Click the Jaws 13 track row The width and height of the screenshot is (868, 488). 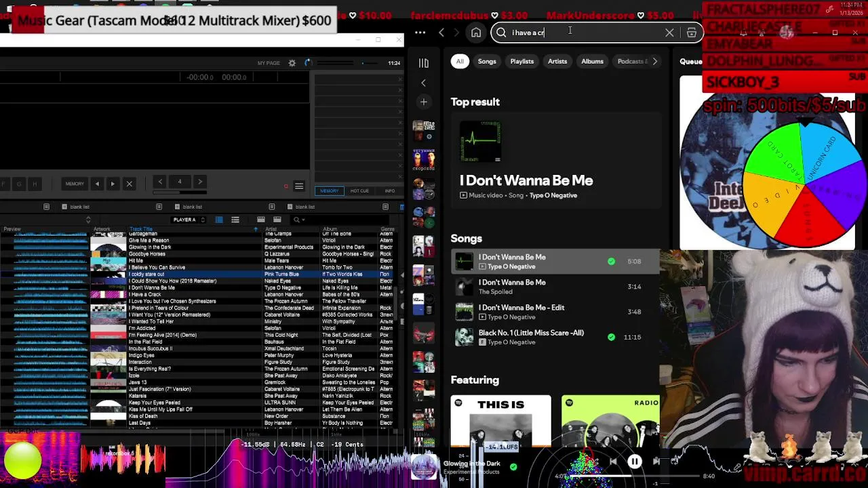pyautogui.click(x=197, y=383)
